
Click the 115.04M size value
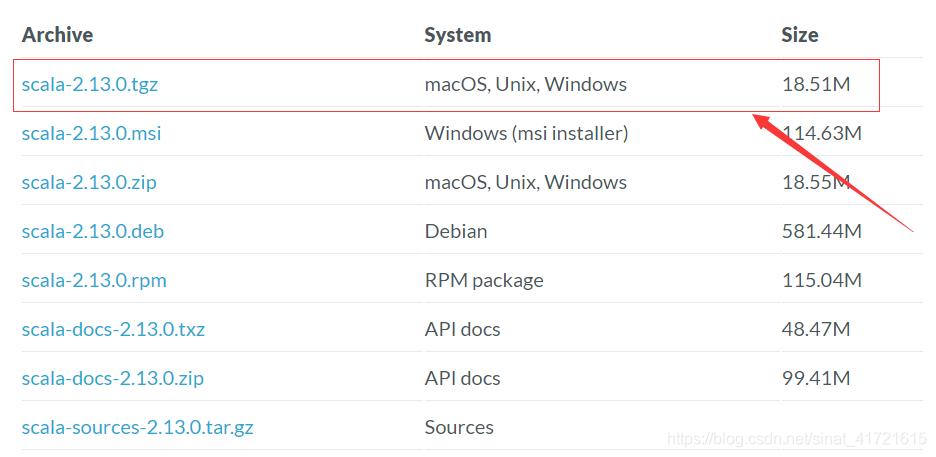pyautogui.click(x=822, y=280)
